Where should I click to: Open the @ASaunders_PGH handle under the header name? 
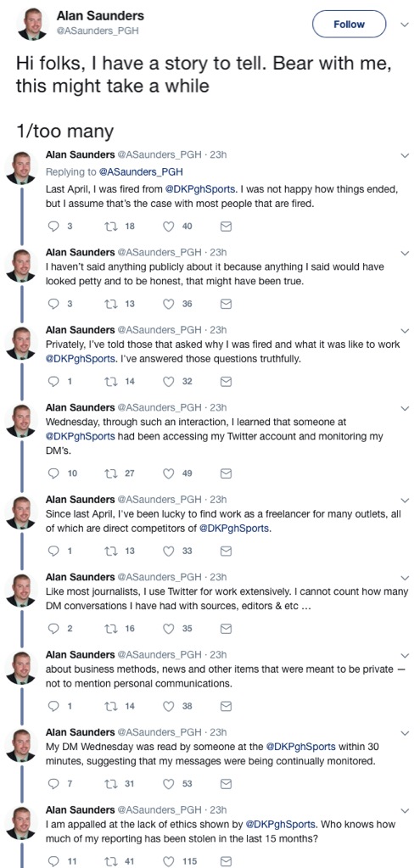point(97,31)
